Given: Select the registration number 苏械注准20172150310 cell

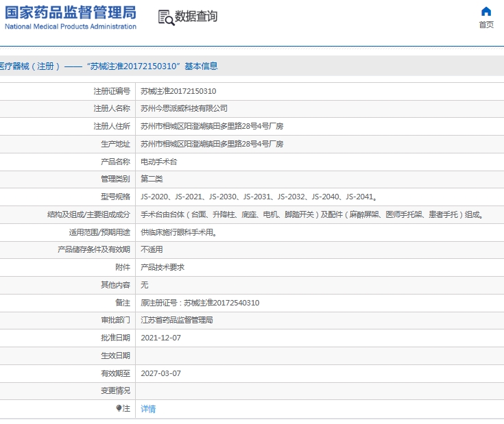Looking at the screenshot, I should pyautogui.click(x=178, y=91).
